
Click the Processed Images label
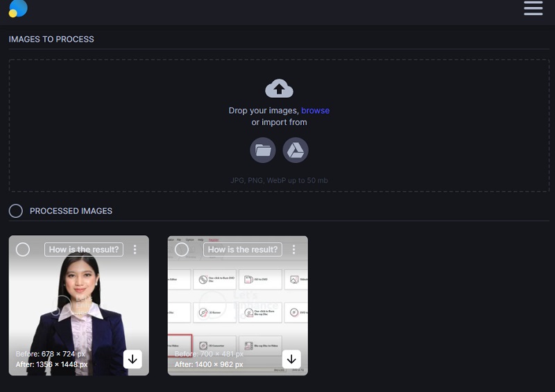pyautogui.click(x=71, y=211)
